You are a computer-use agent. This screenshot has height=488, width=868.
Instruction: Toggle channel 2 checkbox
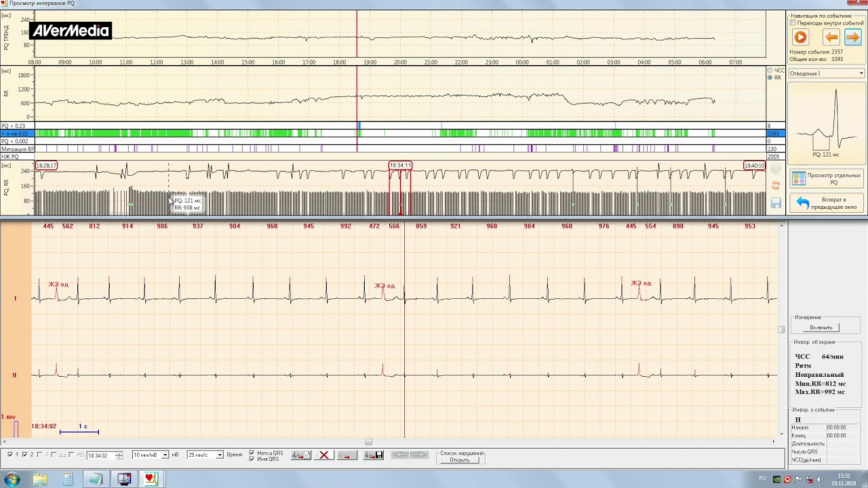(25, 455)
